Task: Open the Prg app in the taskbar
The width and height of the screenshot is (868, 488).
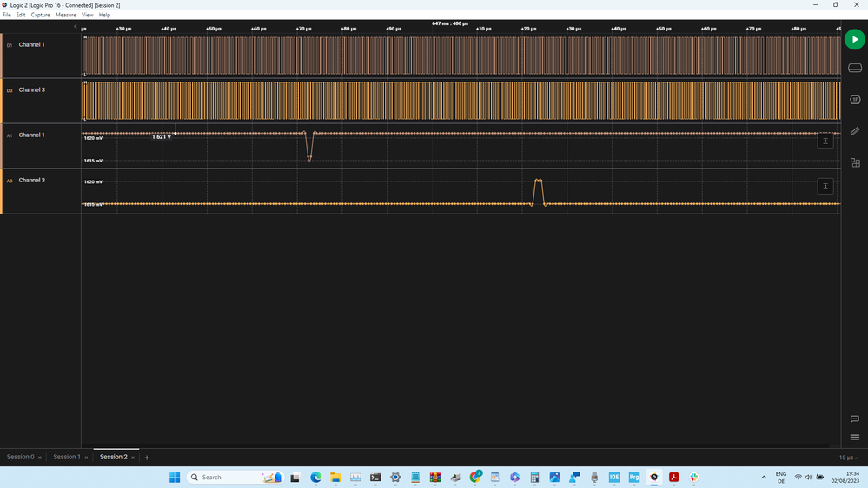Action: point(633,477)
